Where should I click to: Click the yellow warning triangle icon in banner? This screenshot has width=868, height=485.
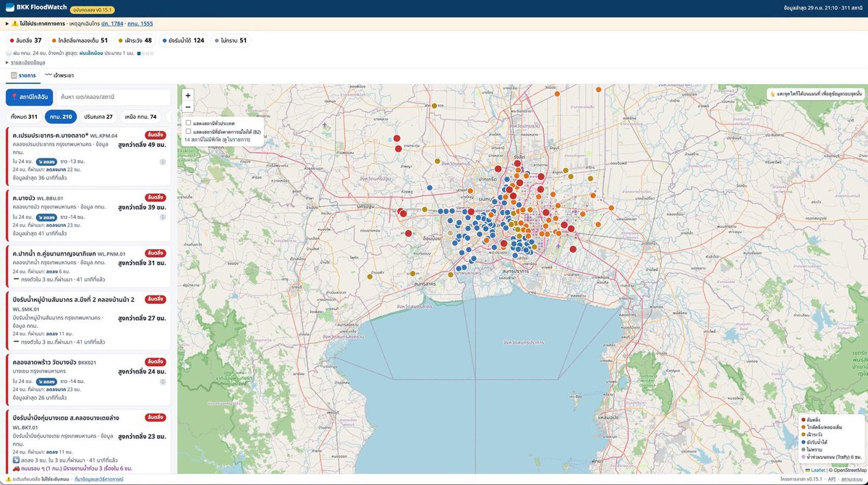[x=14, y=24]
